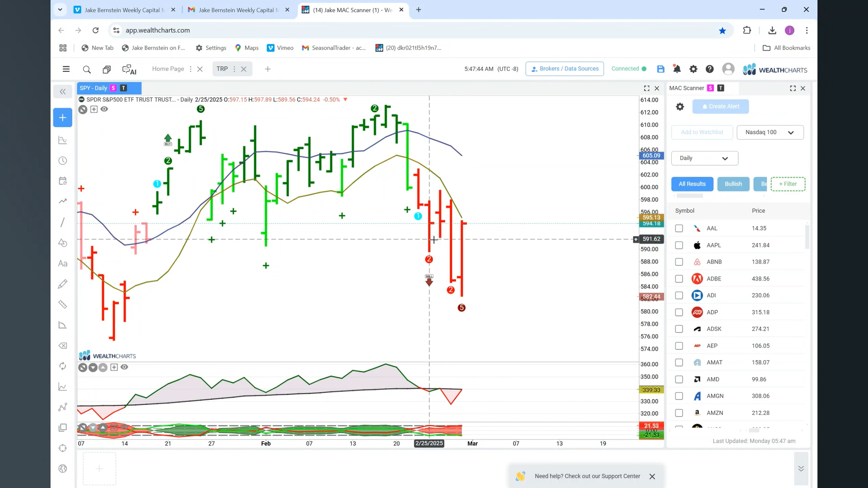Open the Daily timeframe dropdown
Image resolution: width=868 pixels, height=488 pixels.
click(x=704, y=158)
